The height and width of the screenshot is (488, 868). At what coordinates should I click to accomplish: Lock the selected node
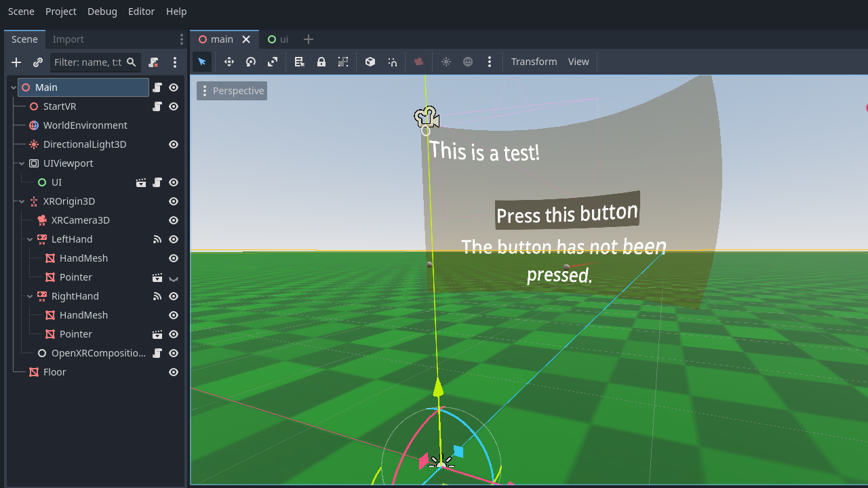[x=321, y=62]
